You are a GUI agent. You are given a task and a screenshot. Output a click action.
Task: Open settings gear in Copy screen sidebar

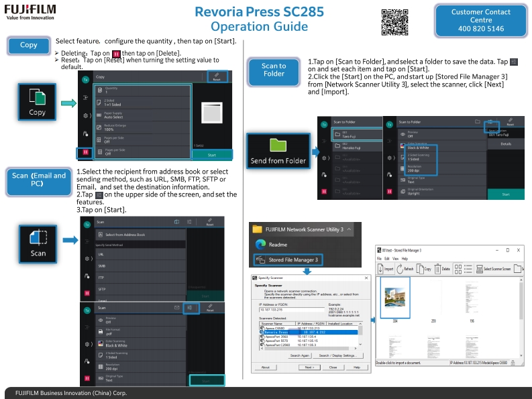[87, 116]
